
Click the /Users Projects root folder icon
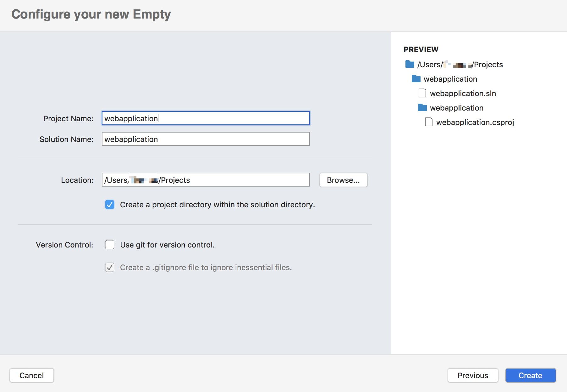coord(410,64)
